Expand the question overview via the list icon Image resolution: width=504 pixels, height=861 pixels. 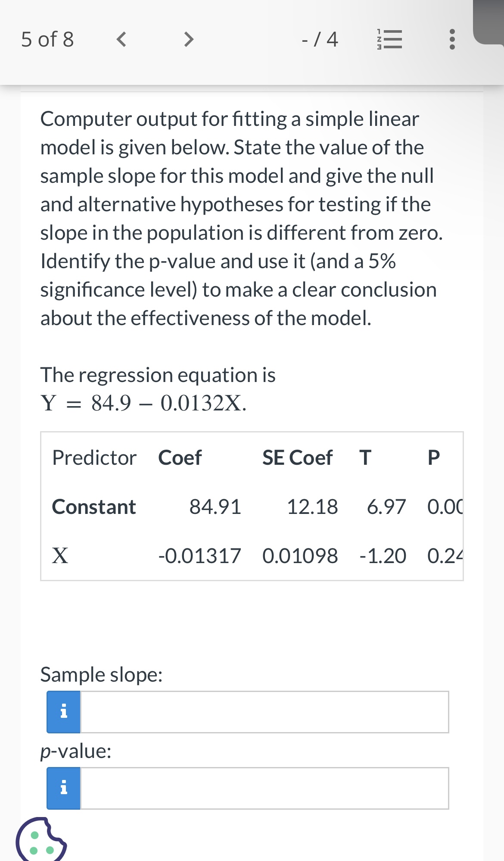point(390,40)
